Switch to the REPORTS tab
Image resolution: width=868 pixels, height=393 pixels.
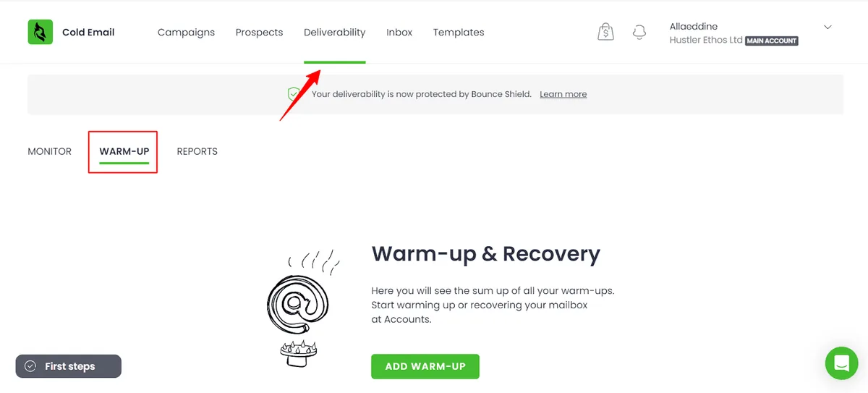(197, 151)
